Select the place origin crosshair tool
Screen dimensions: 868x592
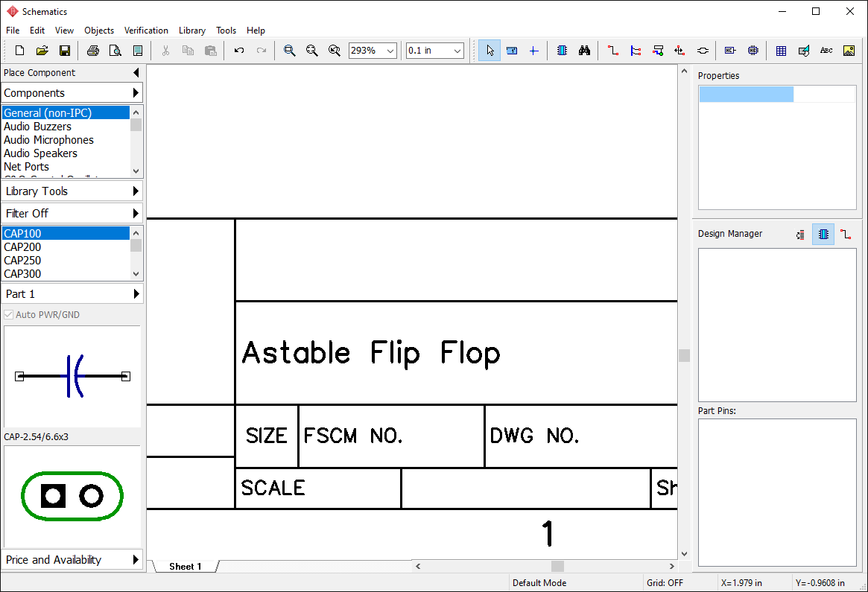coord(533,51)
